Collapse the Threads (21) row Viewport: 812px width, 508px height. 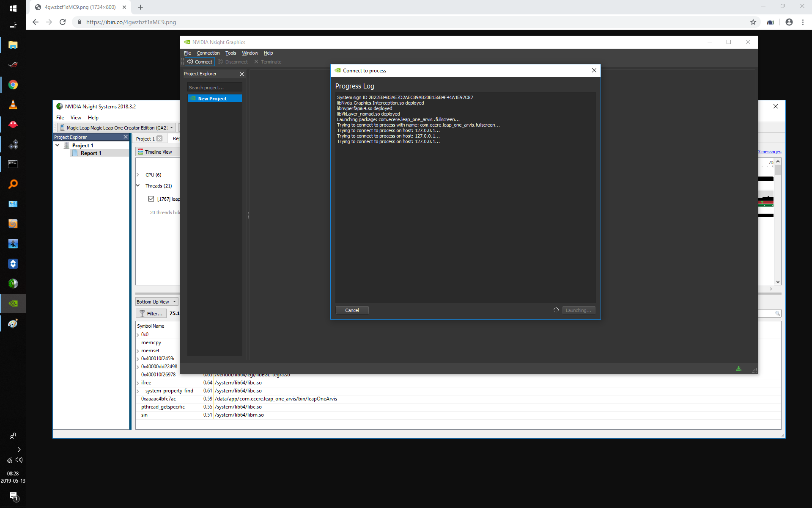click(x=138, y=185)
